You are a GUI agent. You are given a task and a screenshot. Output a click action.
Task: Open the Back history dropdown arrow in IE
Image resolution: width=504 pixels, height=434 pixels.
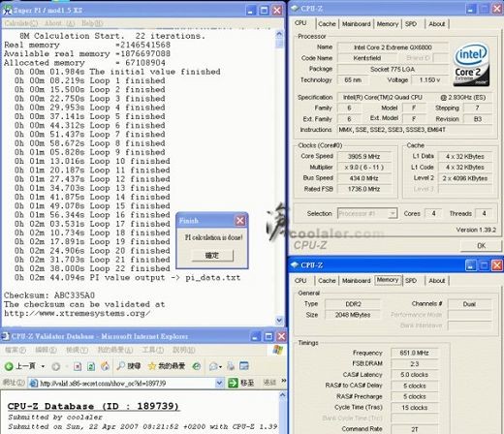point(43,366)
